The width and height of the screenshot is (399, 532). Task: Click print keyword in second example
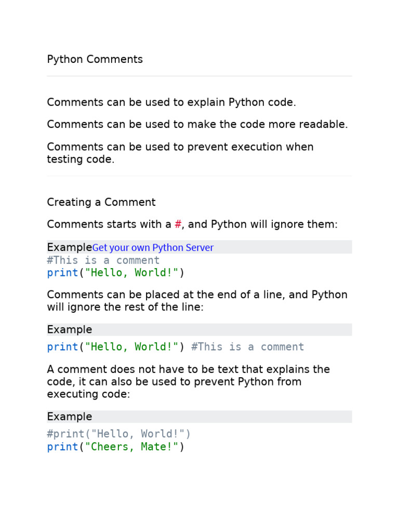tap(62, 347)
